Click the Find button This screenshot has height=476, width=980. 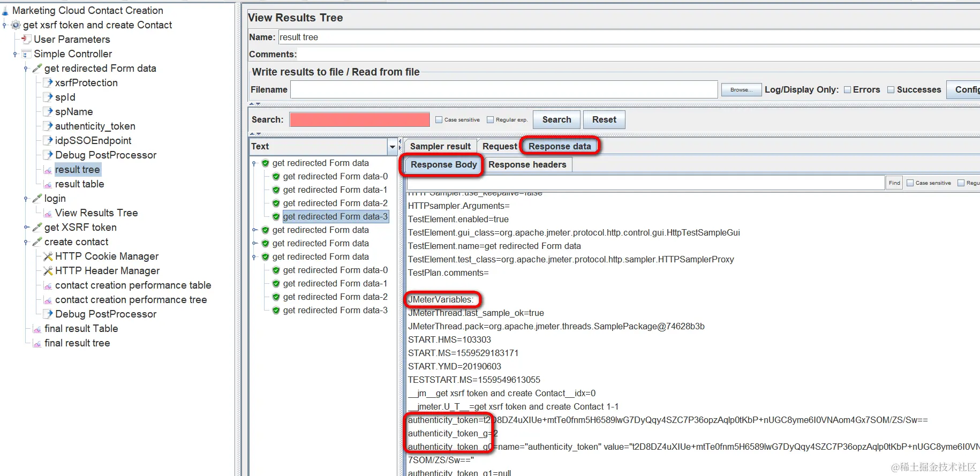894,183
